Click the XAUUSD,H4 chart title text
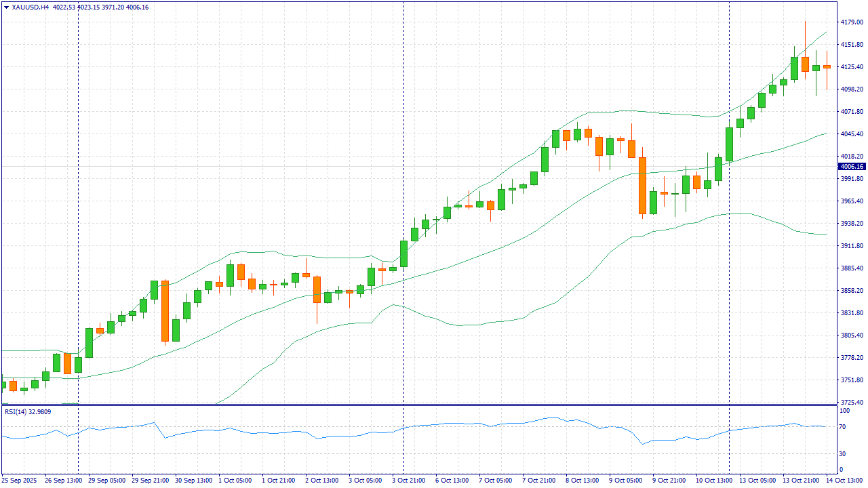This screenshot has width=868, height=488. pos(30,7)
